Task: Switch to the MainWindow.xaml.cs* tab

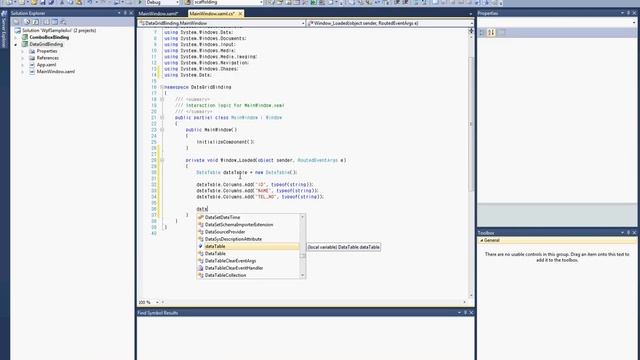Action: [212, 13]
